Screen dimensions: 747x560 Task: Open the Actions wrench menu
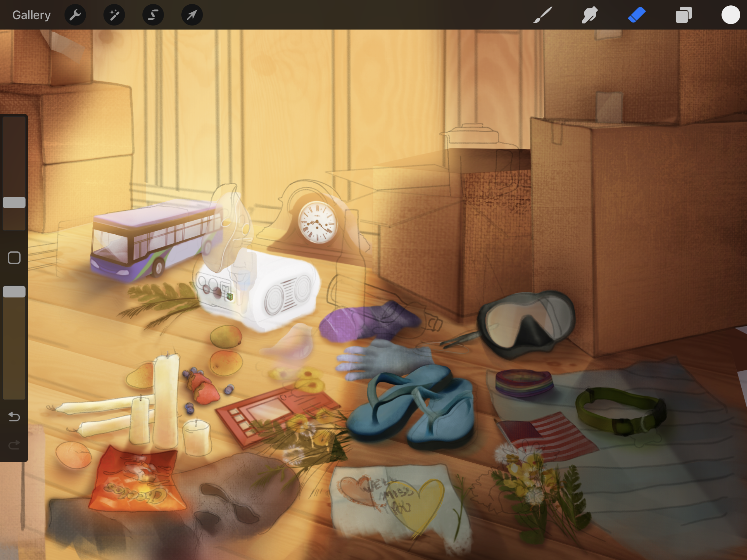click(75, 15)
